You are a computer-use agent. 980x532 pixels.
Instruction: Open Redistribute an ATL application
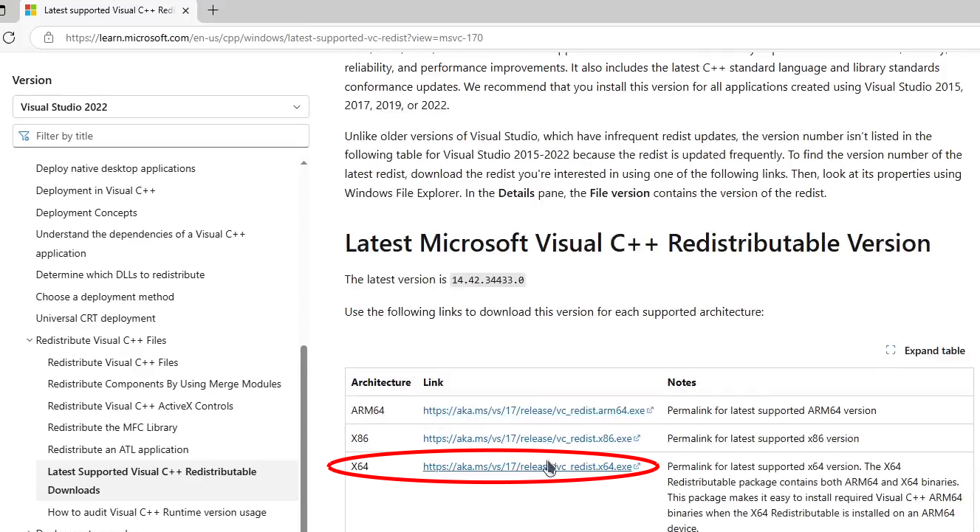tap(118, 449)
